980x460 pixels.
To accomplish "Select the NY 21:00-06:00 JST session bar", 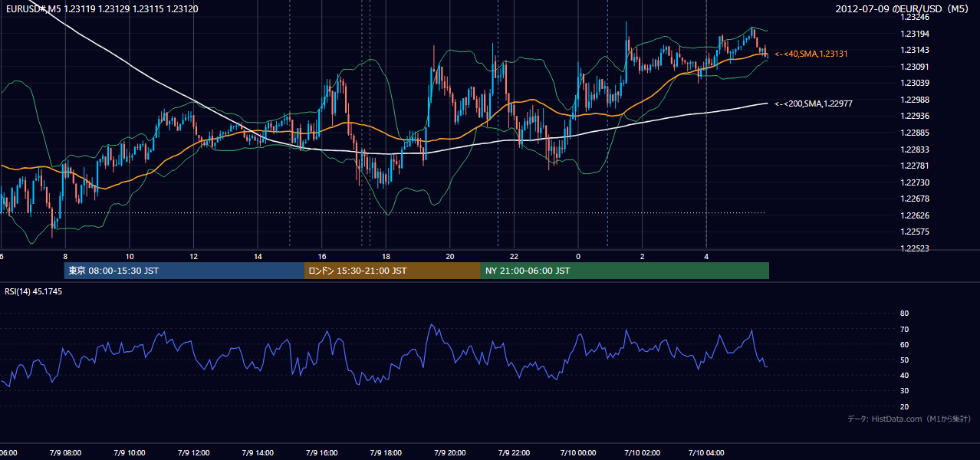I will 625,271.
